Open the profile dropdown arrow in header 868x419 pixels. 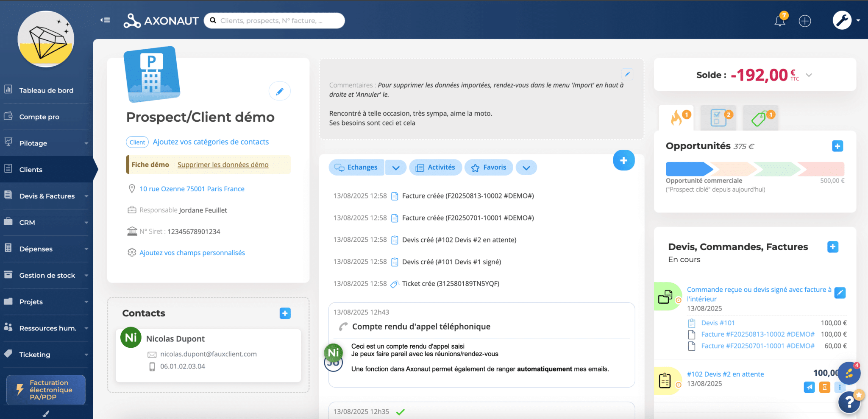pyautogui.click(x=858, y=20)
